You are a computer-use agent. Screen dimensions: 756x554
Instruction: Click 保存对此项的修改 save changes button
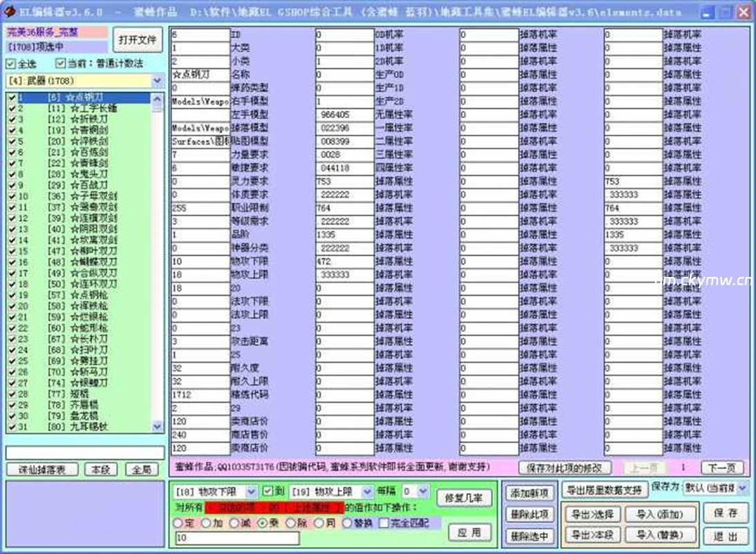click(x=565, y=468)
